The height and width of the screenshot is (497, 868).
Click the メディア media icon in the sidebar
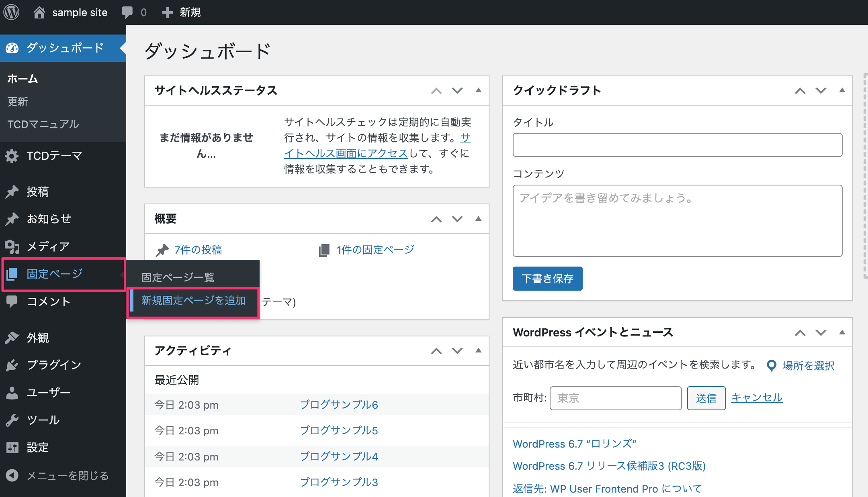click(x=12, y=246)
